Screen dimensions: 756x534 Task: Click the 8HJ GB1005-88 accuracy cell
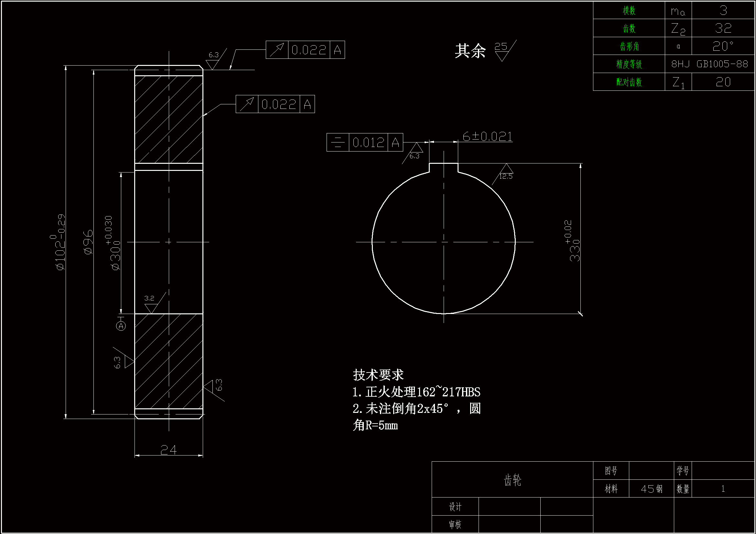[x=709, y=64]
